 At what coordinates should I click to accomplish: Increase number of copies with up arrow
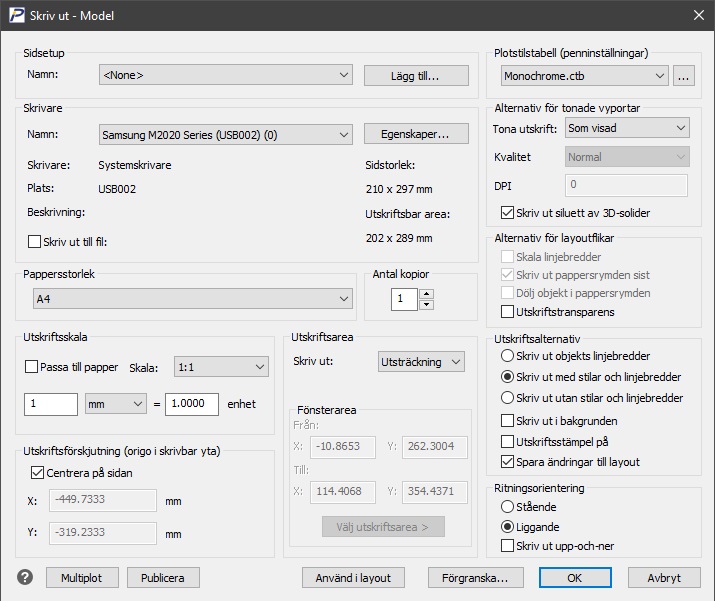[x=426, y=294]
